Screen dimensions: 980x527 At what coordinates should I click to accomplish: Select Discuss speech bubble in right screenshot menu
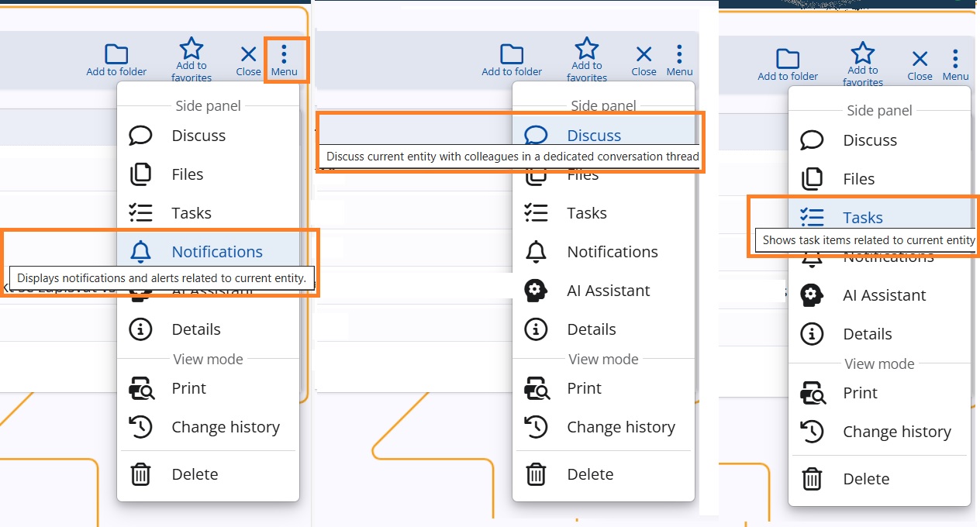pos(879,140)
